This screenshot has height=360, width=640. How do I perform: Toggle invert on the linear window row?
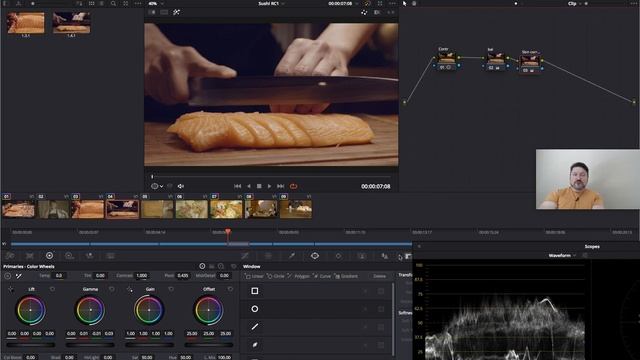click(365, 291)
